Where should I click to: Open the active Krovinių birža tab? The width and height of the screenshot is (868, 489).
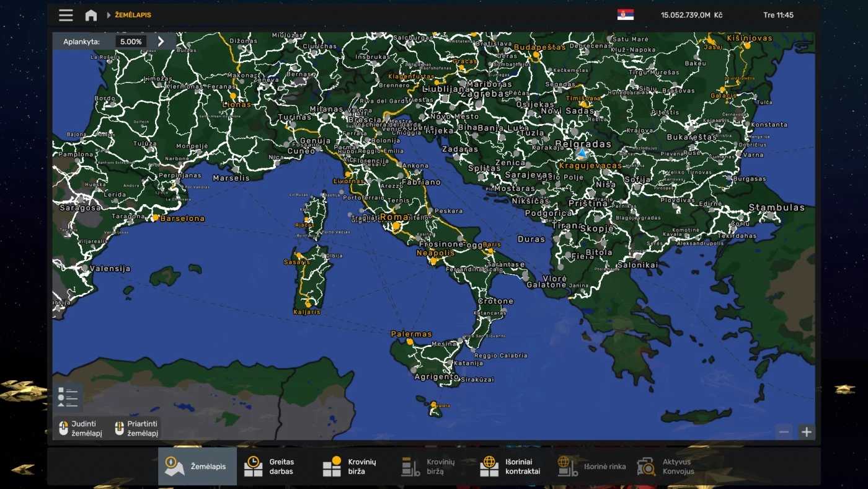349,467
